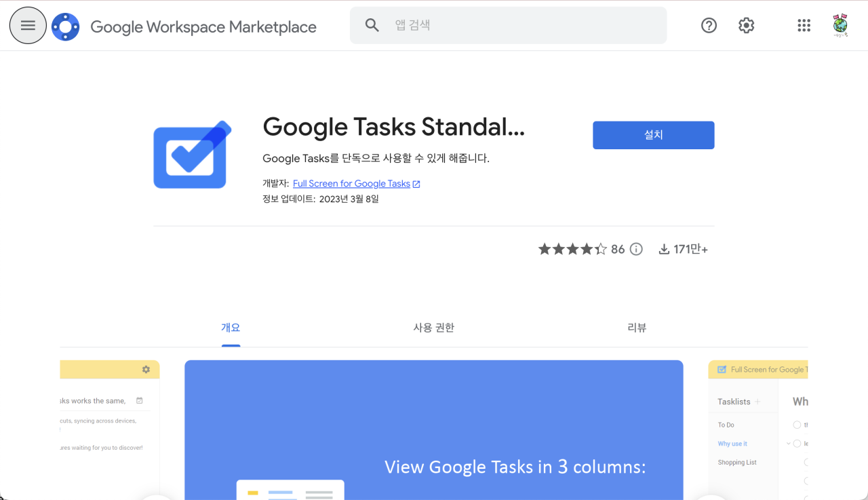This screenshot has width=868, height=500.
Task: Click the Google Workspace Marketplace logo
Action: point(65,26)
